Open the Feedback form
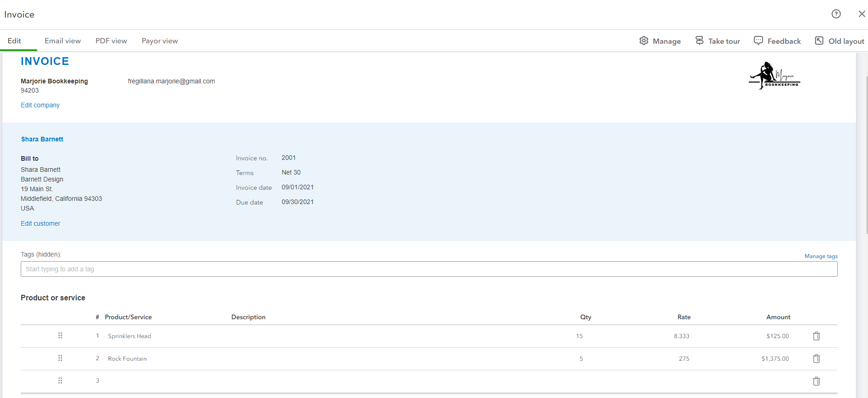The height and width of the screenshot is (398, 868). (777, 41)
